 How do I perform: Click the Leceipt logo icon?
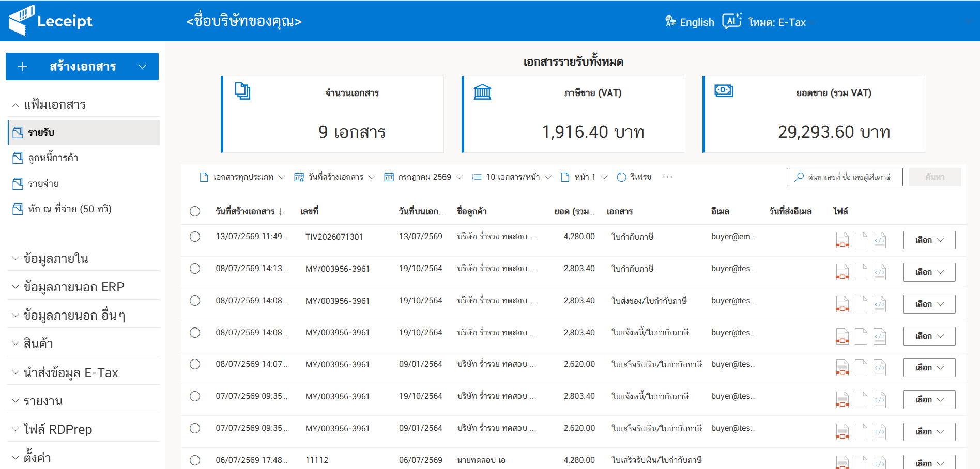pyautogui.click(x=22, y=21)
